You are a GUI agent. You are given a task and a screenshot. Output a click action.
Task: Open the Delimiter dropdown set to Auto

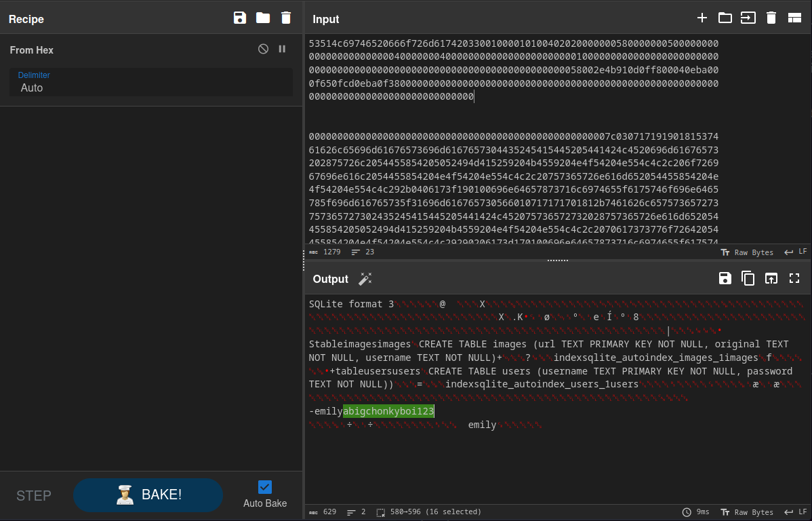150,82
